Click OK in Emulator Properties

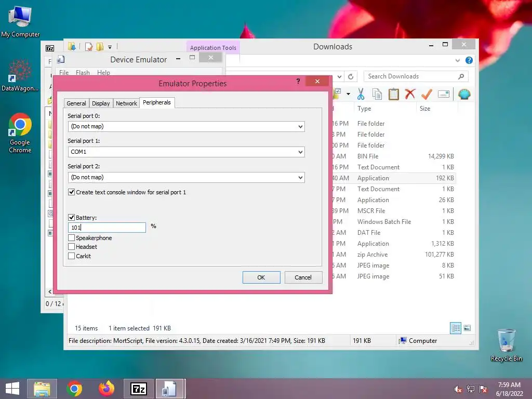coord(261,277)
